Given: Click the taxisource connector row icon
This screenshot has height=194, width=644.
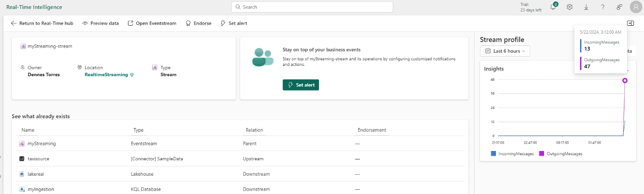Looking at the screenshot, I should tap(22, 159).
